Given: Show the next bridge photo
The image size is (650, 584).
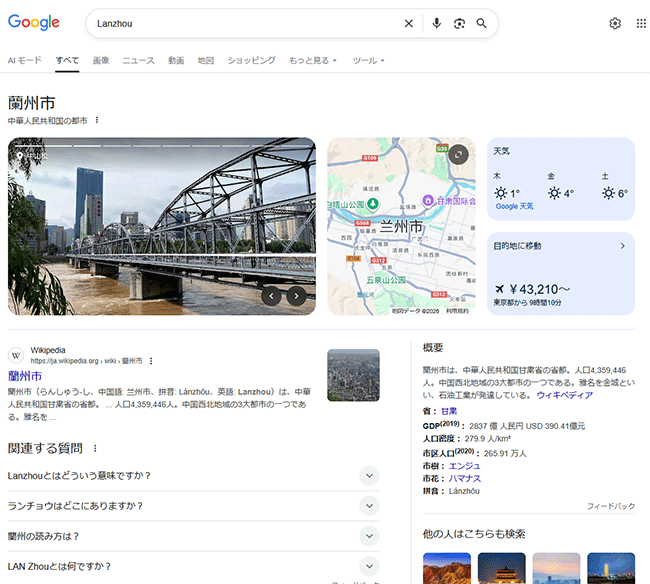Looking at the screenshot, I should [296, 296].
